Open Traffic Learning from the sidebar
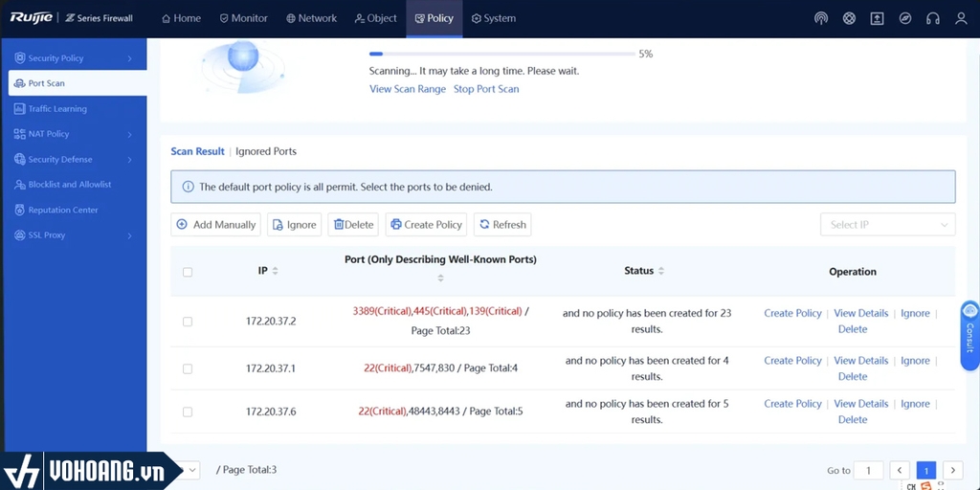This screenshot has width=980, height=490. tap(57, 109)
